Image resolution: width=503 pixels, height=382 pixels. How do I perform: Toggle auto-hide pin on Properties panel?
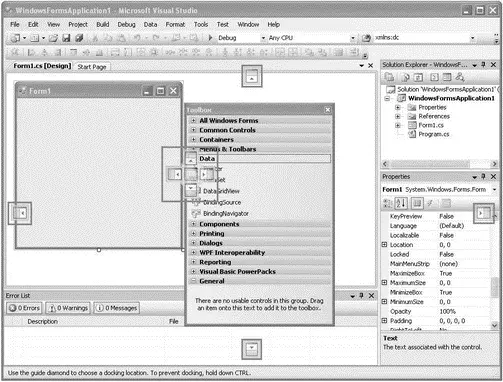click(x=484, y=177)
